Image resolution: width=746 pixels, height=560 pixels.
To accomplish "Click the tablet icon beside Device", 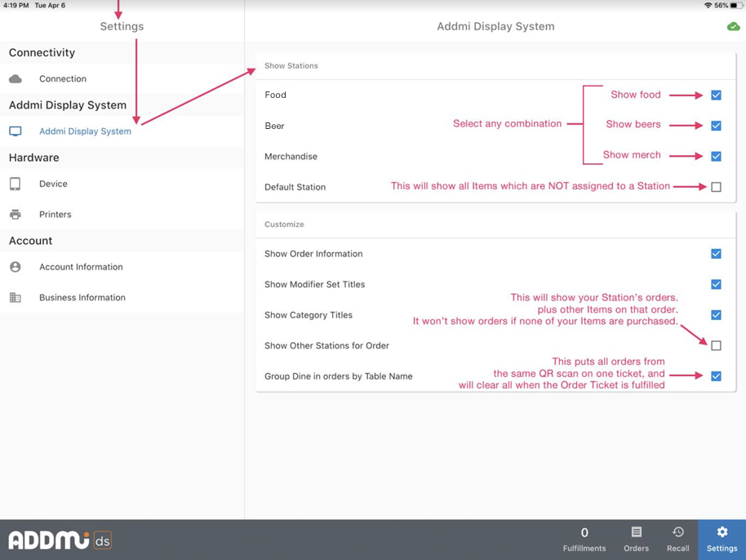I will [16, 184].
